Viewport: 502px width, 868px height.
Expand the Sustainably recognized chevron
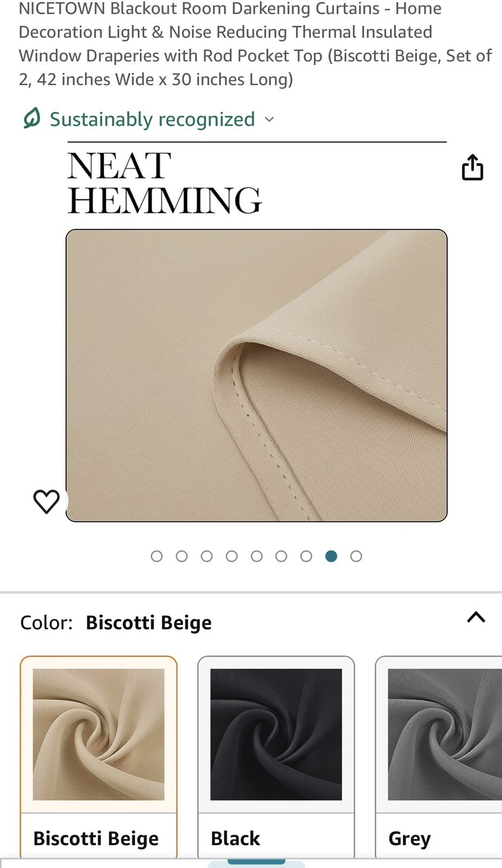click(269, 119)
